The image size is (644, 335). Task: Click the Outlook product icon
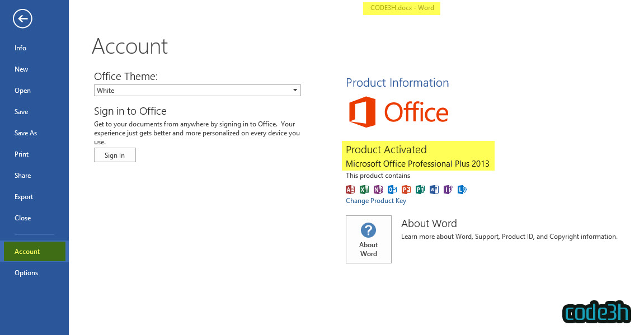(392, 190)
